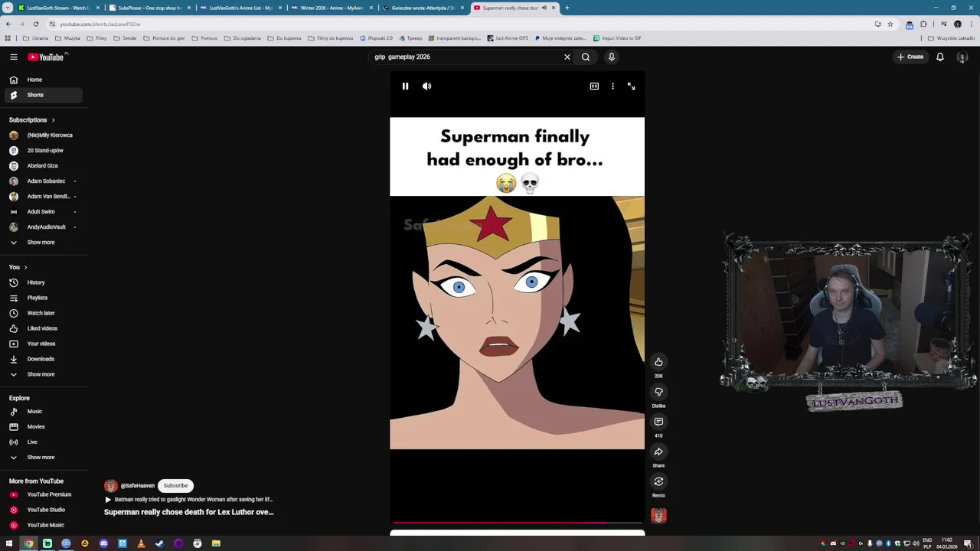Seek along the red Shorts progress bar

[x=517, y=523]
